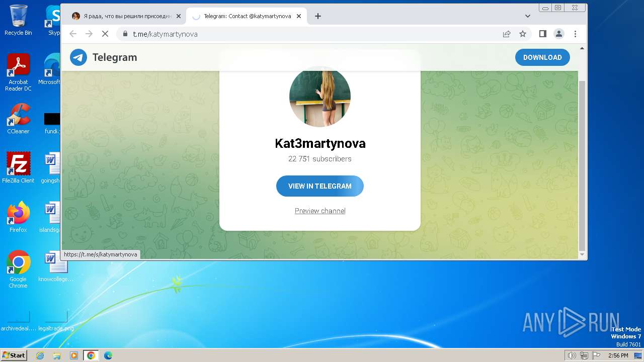Open the Chrome profile icon
The image size is (644, 362).
pos(559,34)
